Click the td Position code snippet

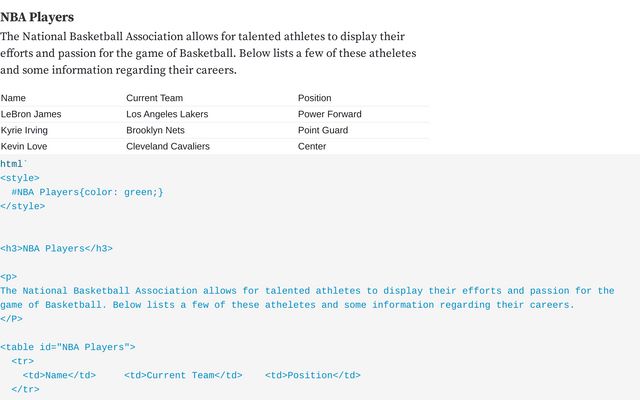313,375
